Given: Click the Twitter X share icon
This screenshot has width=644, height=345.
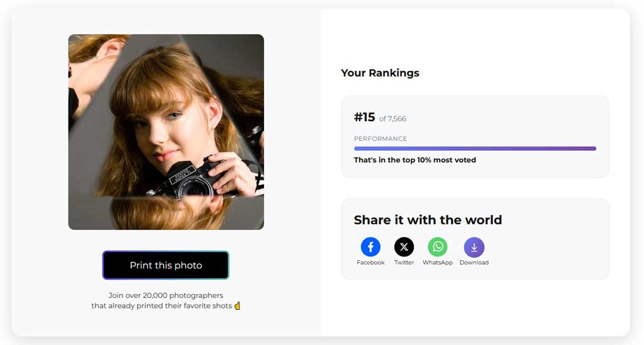Looking at the screenshot, I should (x=404, y=247).
